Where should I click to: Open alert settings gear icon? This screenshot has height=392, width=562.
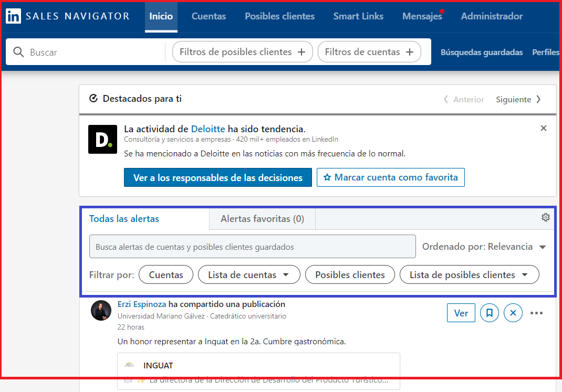tap(546, 217)
